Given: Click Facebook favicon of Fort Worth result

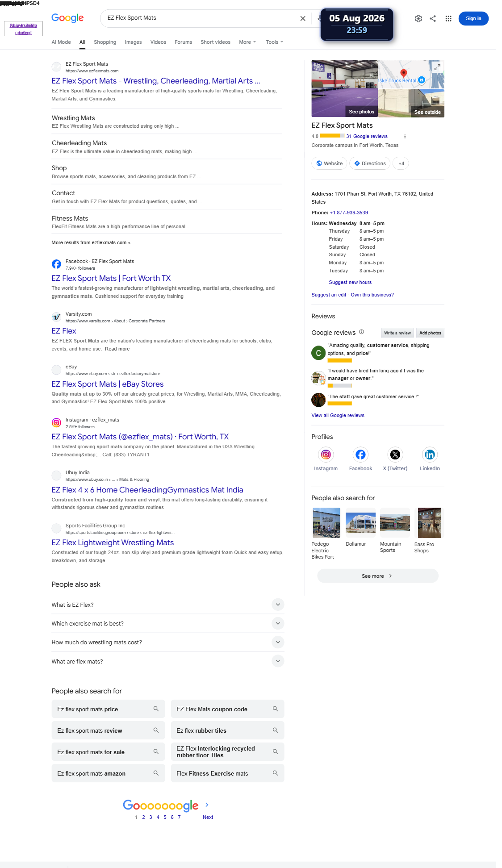Looking at the screenshot, I should point(56,264).
